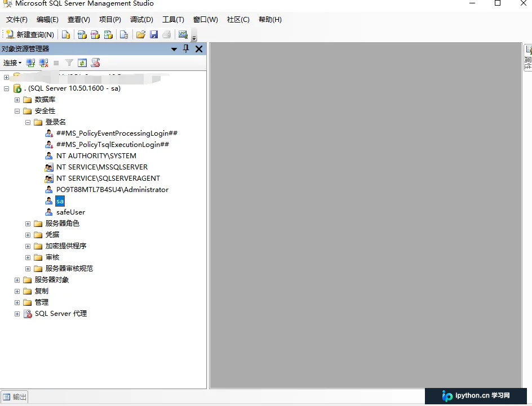532x406 pixels.
Task: Expand the 数据库 folder
Action: click(x=17, y=100)
